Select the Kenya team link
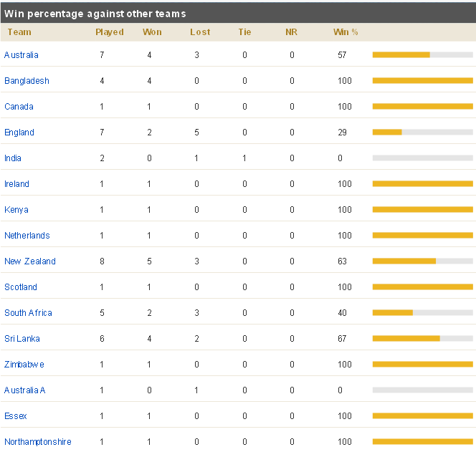 pyautogui.click(x=16, y=210)
